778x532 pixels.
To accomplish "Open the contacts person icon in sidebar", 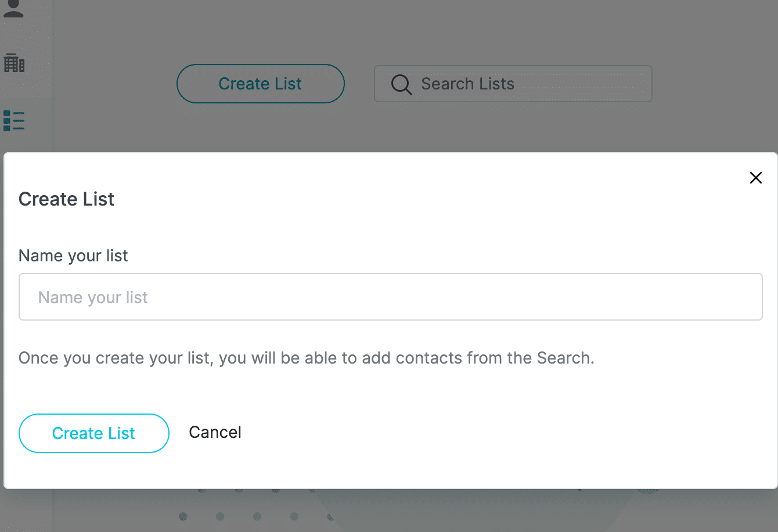I will 13,8.
